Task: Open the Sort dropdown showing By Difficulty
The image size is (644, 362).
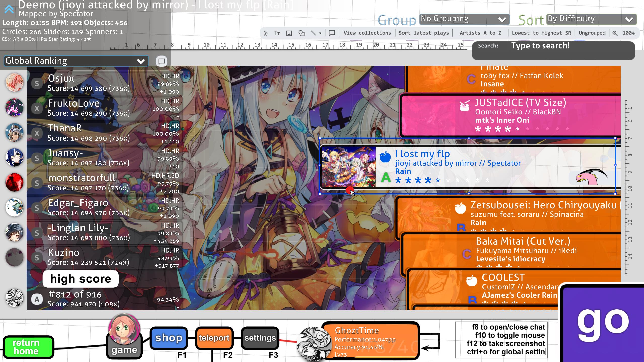Action: pyautogui.click(x=592, y=19)
